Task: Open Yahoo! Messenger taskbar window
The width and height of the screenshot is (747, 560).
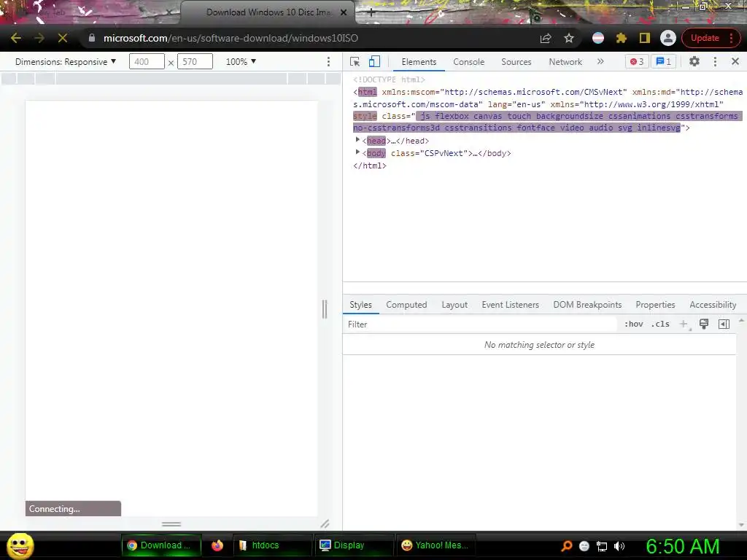Action: [435, 545]
